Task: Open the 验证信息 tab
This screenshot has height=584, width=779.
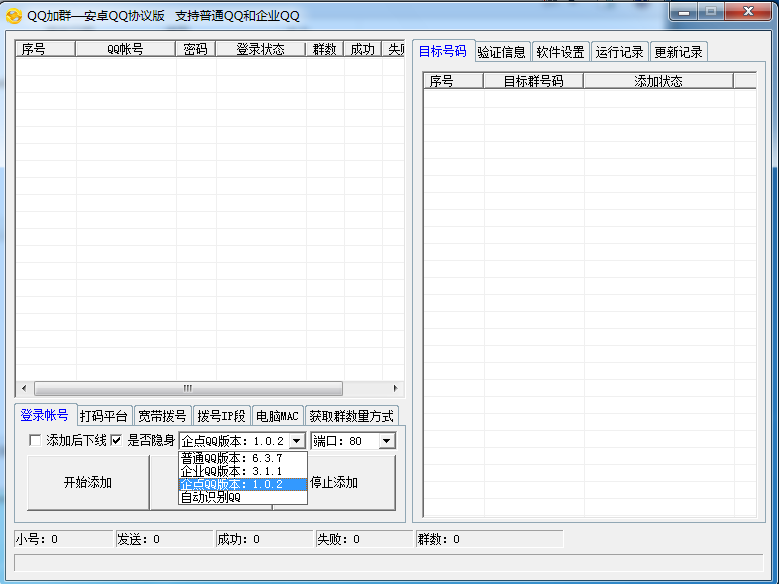Action: 502,52
